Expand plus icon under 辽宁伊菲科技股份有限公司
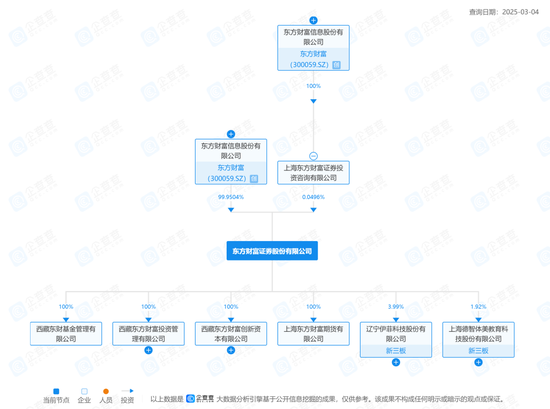Image resolution: width=550 pixels, height=409 pixels. tap(396, 362)
